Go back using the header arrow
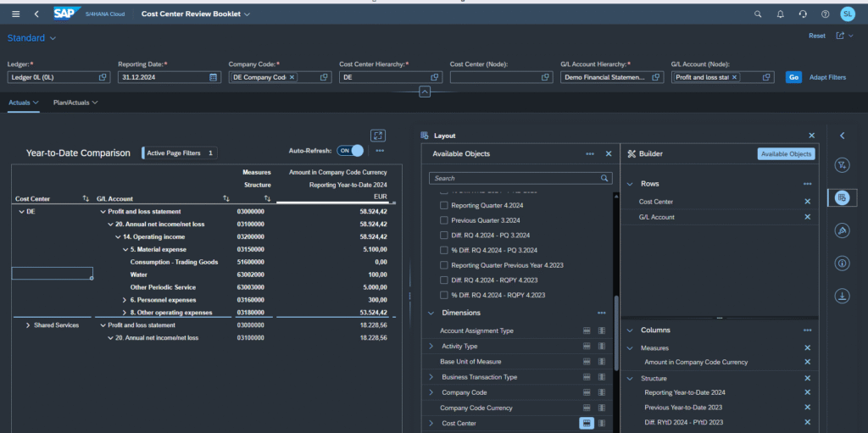This screenshot has width=868, height=433. [36, 14]
